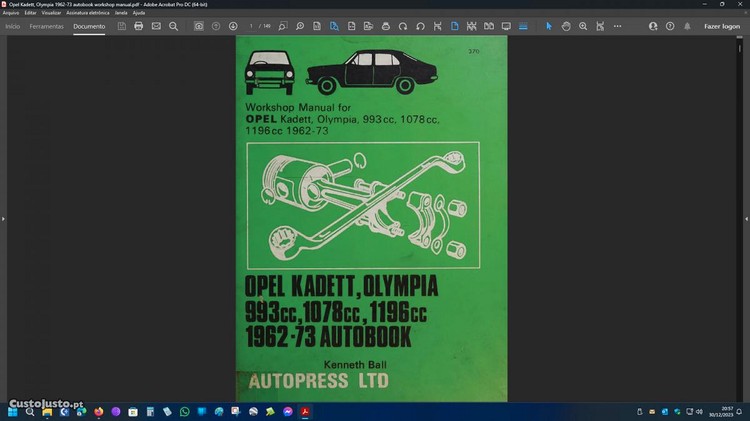The width and height of the screenshot is (750, 421).
Task: Click the Fazer logon button
Action: click(x=722, y=26)
